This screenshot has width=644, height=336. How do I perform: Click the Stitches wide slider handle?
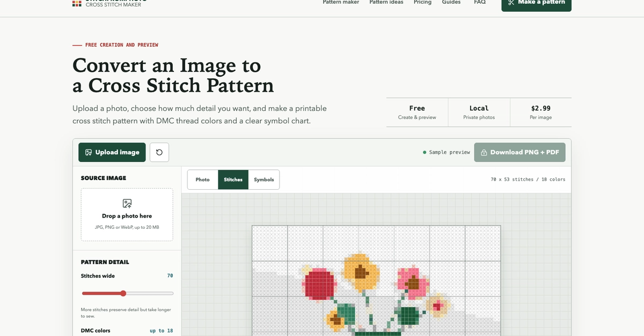click(x=123, y=293)
